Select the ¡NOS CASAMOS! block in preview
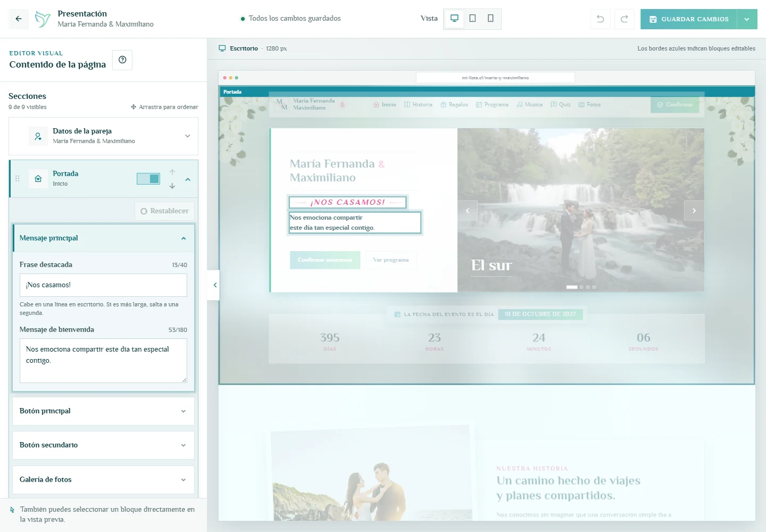The image size is (766, 532). pos(348,202)
